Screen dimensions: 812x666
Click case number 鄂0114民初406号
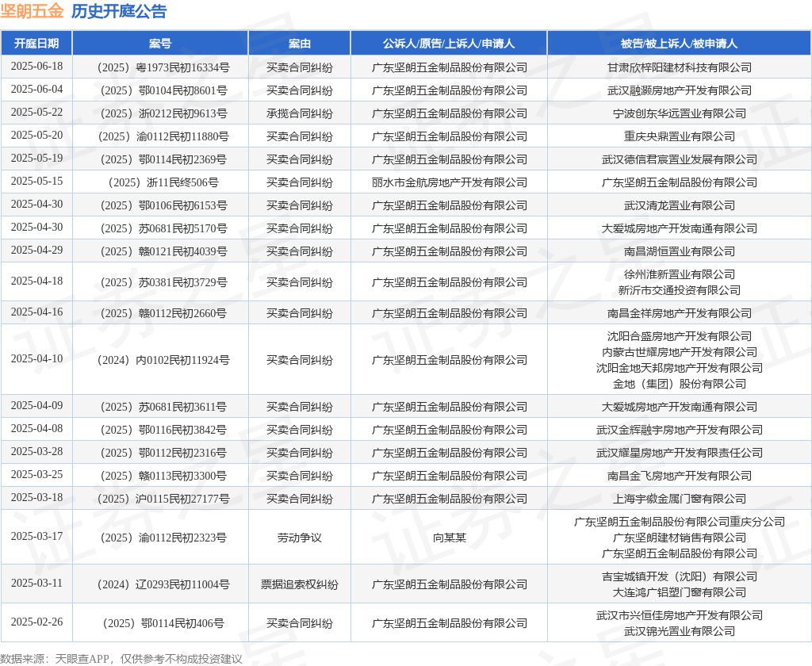coord(163,623)
